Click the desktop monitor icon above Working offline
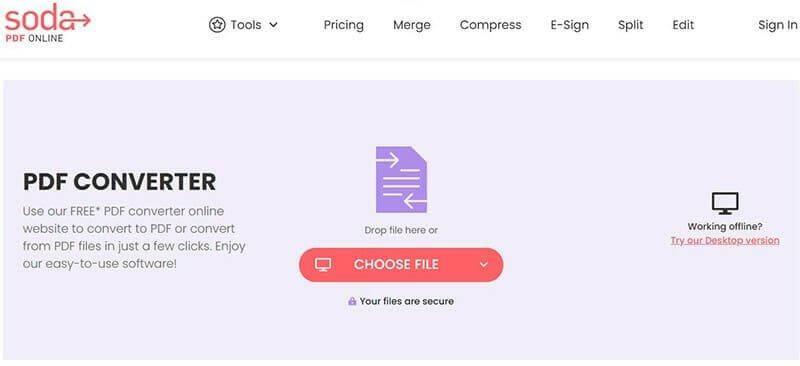This screenshot has height=366, width=800. [x=725, y=203]
